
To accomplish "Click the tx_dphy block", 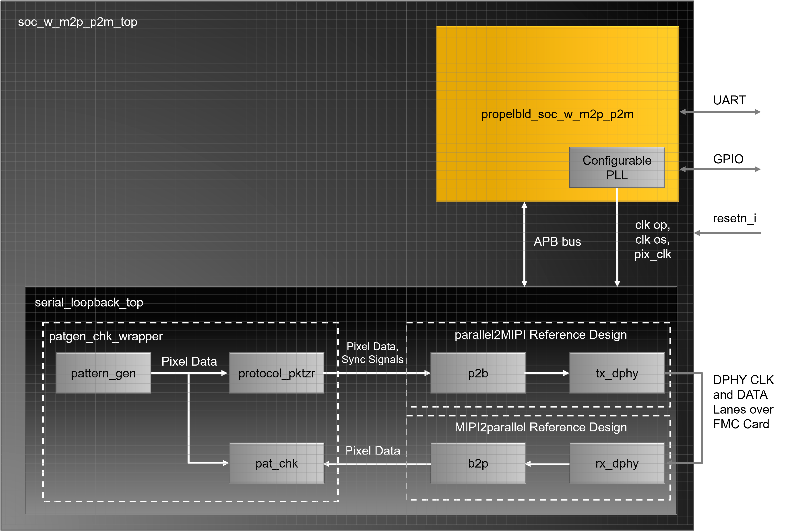I will pyautogui.click(x=617, y=373).
